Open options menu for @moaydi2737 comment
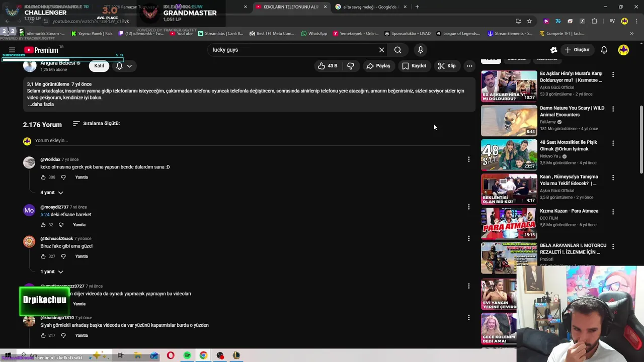 468,207
